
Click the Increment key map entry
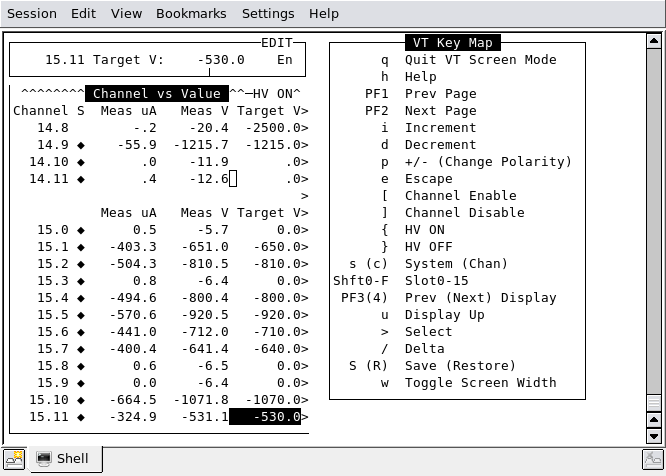point(440,128)
